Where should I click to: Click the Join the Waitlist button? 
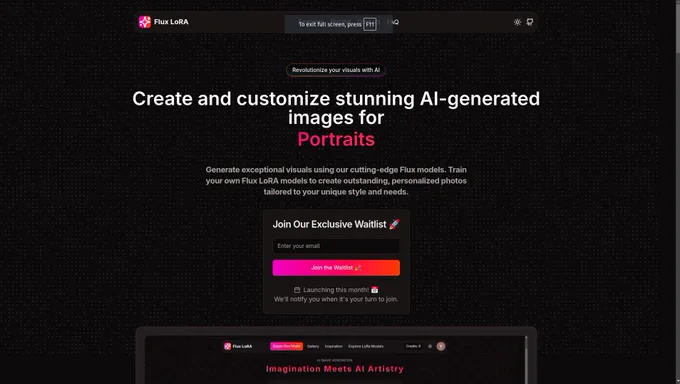coord(336,268)
